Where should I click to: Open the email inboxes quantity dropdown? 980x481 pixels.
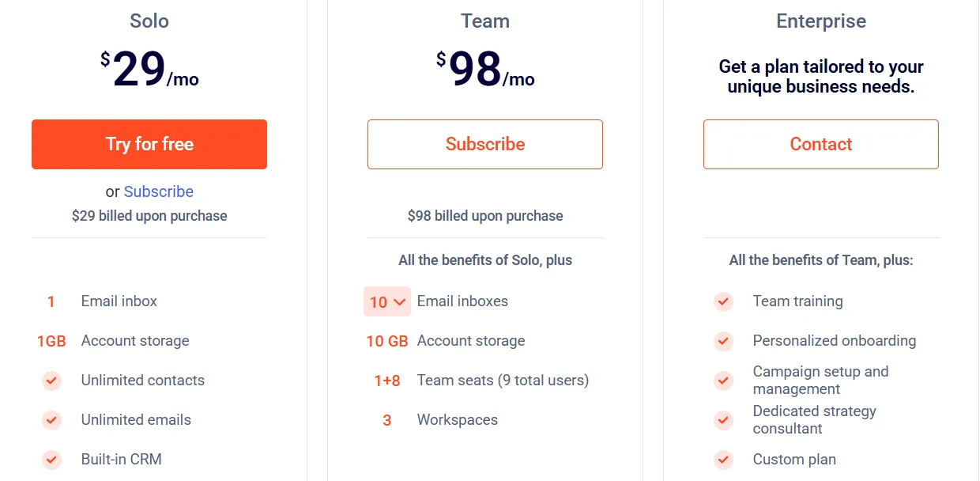coord(387,301)
